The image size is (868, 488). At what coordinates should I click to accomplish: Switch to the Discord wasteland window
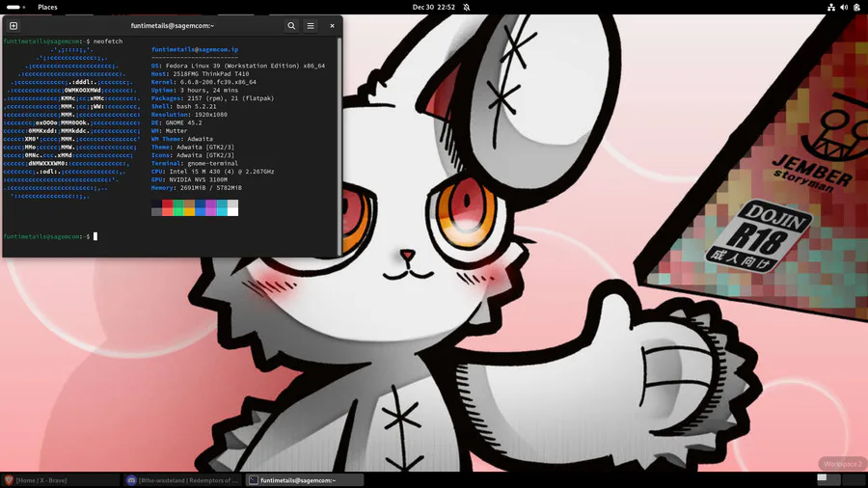point(182,480)
